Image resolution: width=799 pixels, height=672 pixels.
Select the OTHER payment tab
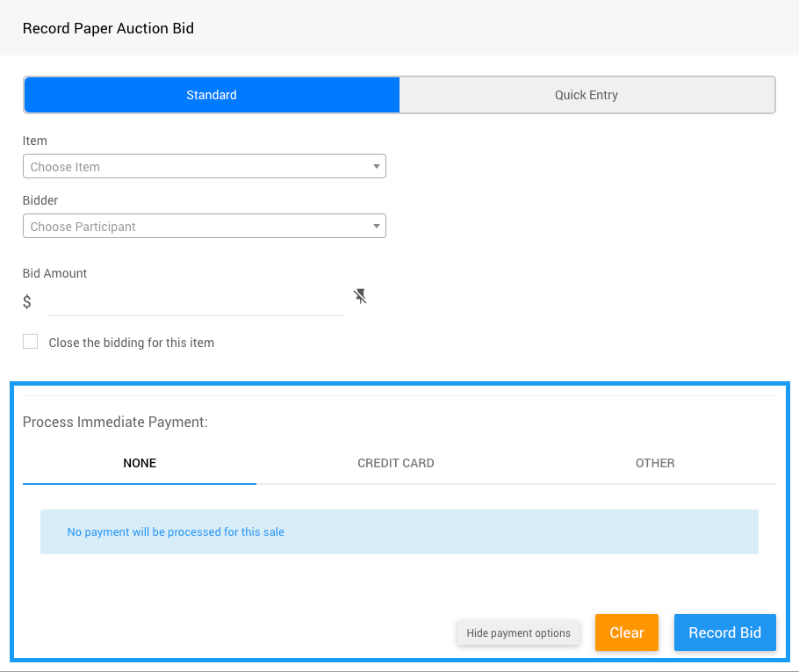tap(655, 463)
